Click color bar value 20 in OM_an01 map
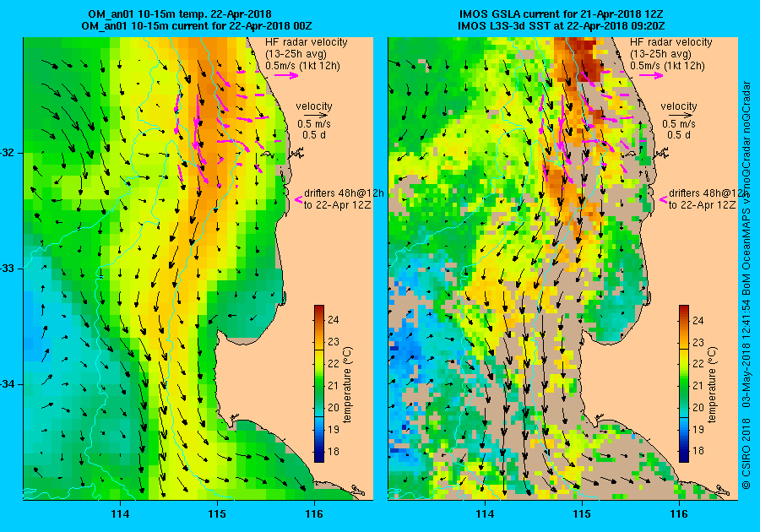The height and width of the screenshot is (532, 760). [x=334, y=408]
